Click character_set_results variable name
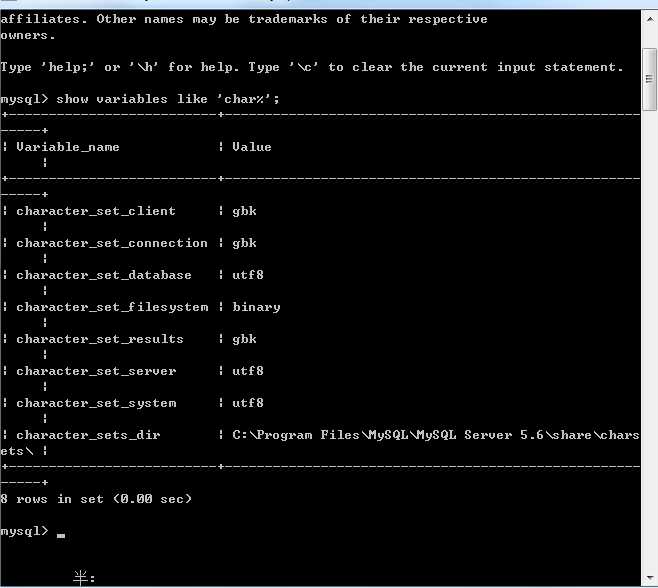This screenshot has height=588, width=658. tap(100, 339)
